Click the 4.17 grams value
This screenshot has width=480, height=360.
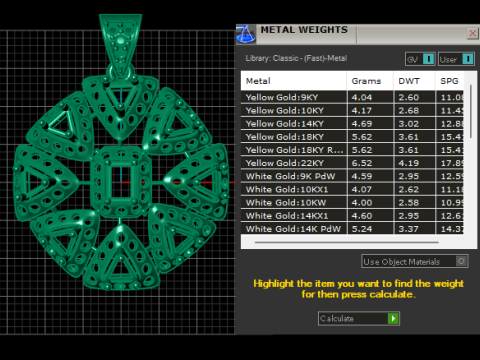tap(362, 110)
